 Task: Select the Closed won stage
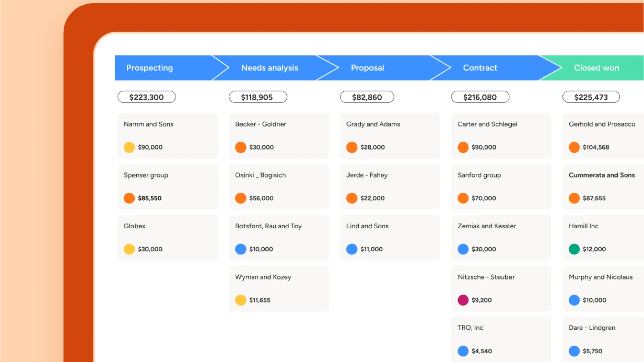click(x=596, y=68)
